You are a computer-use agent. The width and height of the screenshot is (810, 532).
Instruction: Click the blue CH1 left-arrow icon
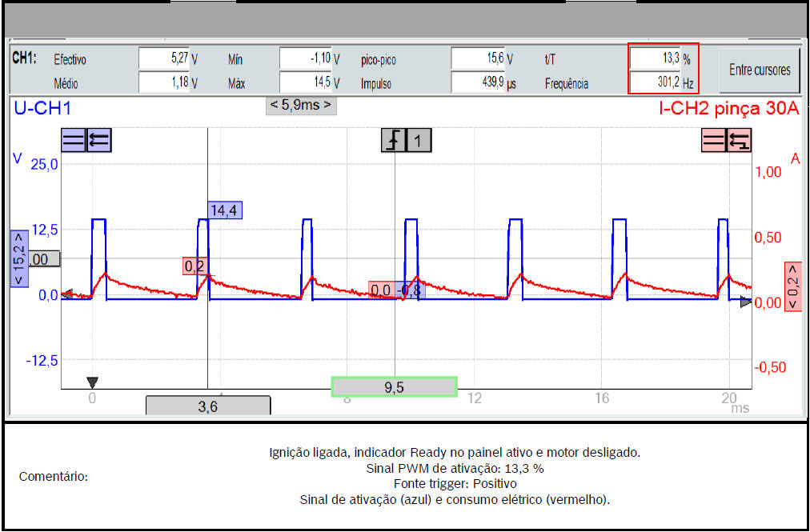click(x=99, y=141)
